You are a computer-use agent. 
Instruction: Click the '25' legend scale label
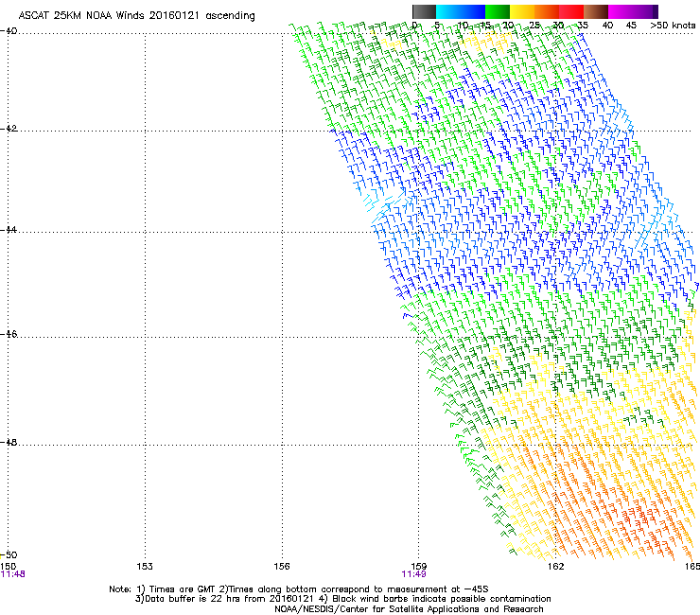[x=534, y=26]
